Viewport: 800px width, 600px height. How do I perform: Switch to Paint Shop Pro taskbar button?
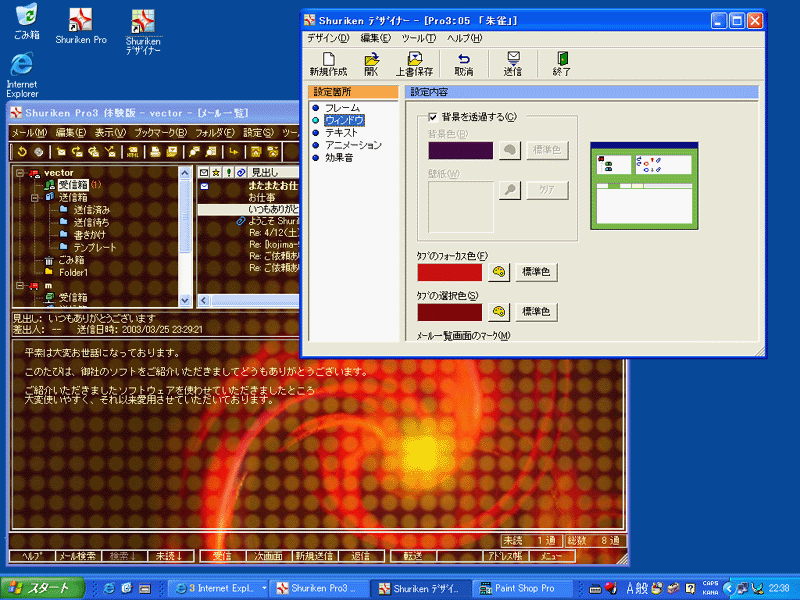click(524, 588)
